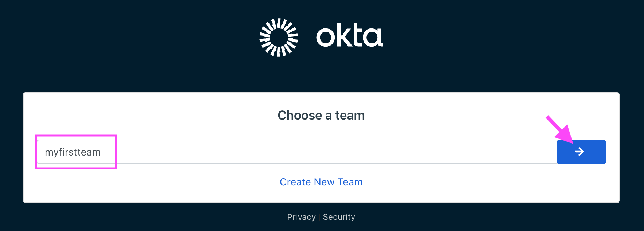Click the footer separator between Privacy and Security
The height and width of the screenshot is (231, 644).
click(319, 217)
